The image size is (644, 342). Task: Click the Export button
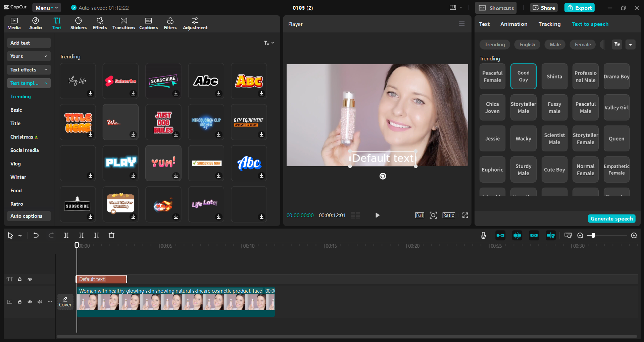[579, 7]
